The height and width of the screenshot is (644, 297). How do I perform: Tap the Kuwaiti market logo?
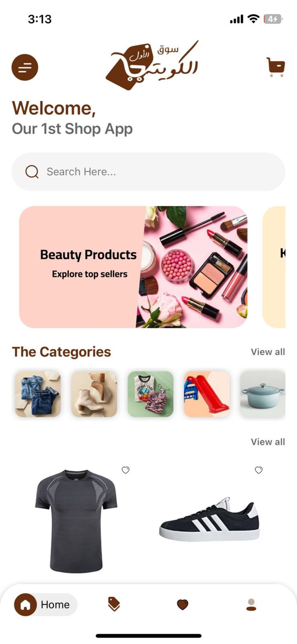tap(152, 65)
